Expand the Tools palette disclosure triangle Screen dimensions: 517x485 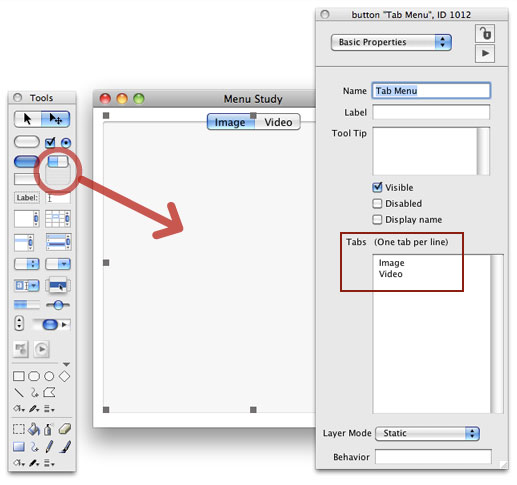coord(66,364)
